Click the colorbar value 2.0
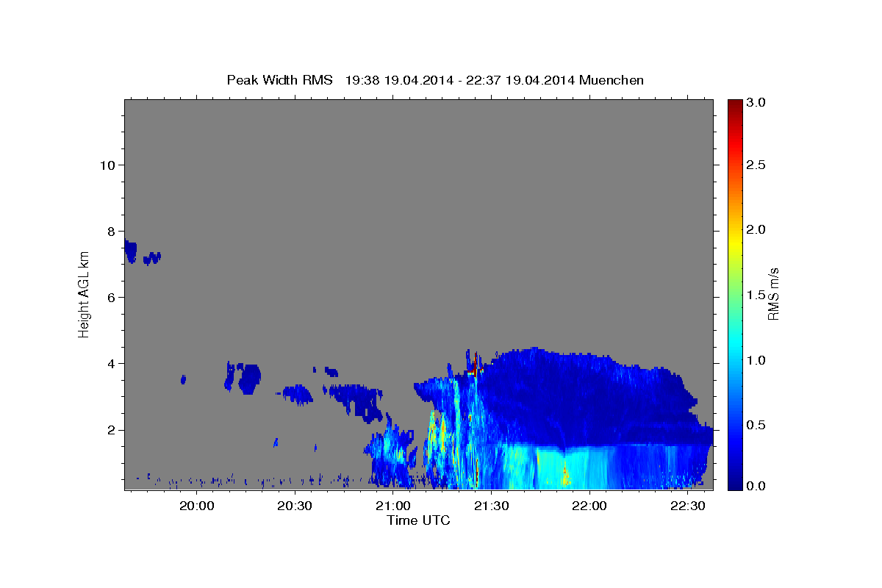 coord(756,229)
